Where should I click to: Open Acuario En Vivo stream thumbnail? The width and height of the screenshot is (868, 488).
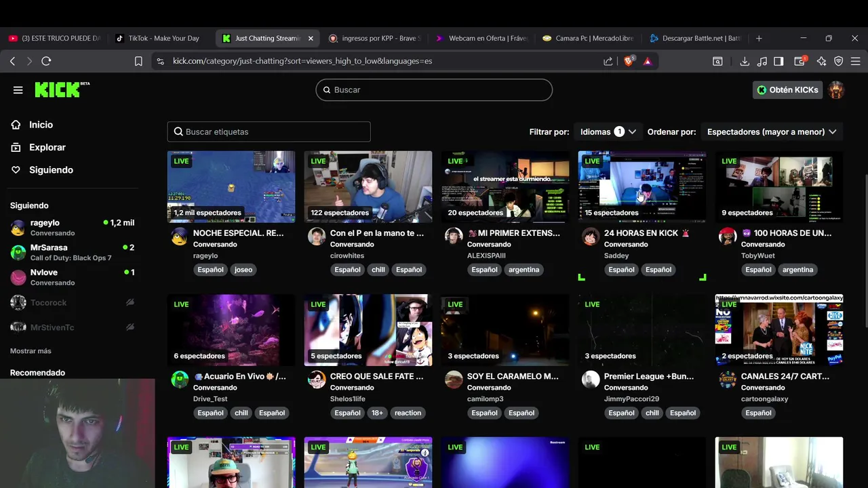pyautogui.click(x=231, y=329)
